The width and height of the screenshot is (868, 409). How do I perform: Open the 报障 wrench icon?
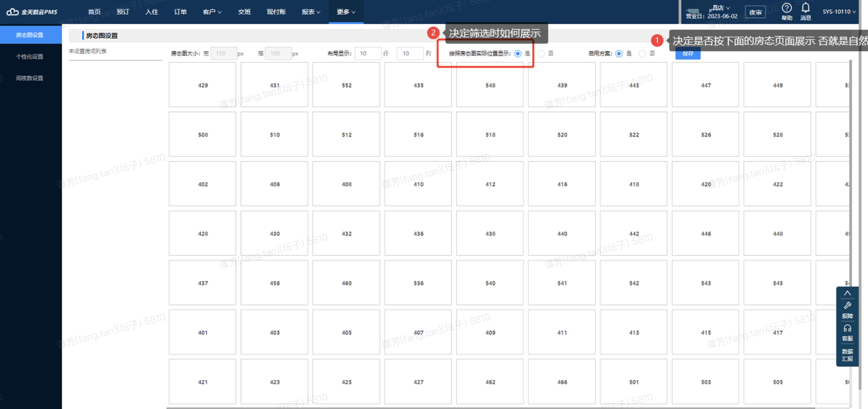coord(847,310)
